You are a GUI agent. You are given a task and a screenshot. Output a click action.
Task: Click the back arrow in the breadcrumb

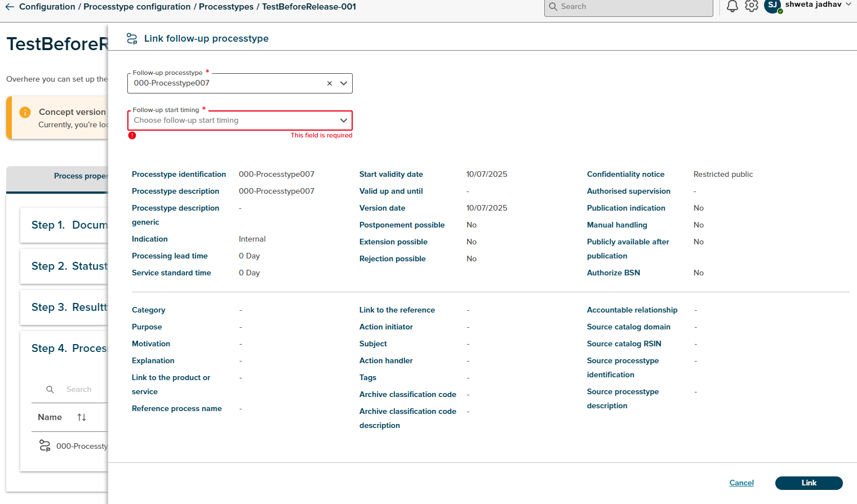coord(10,7)
